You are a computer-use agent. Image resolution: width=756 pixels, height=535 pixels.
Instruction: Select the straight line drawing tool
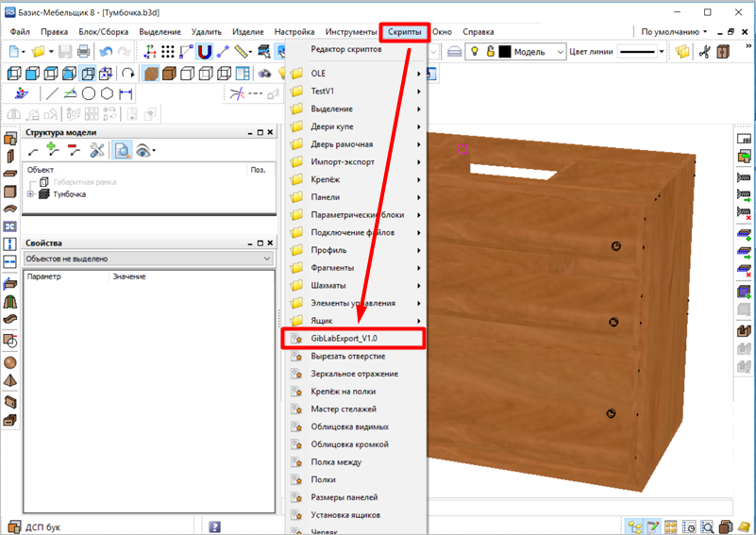[x=52, y=93]
